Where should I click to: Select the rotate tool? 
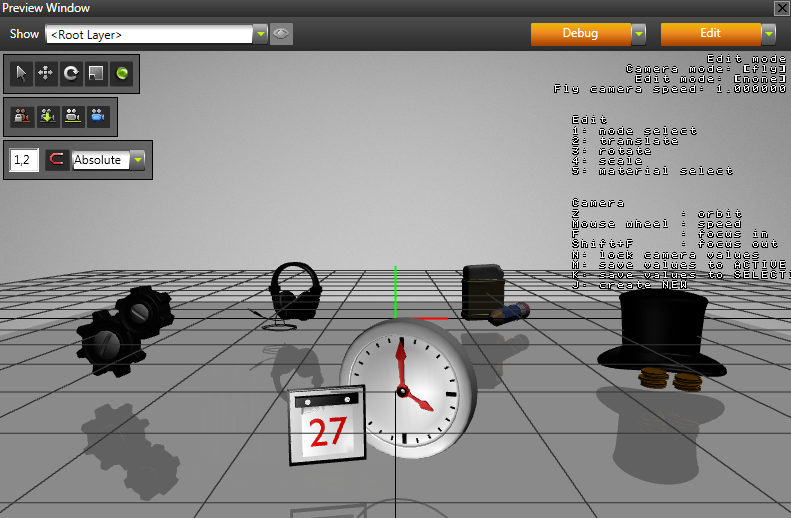point(71,73)
